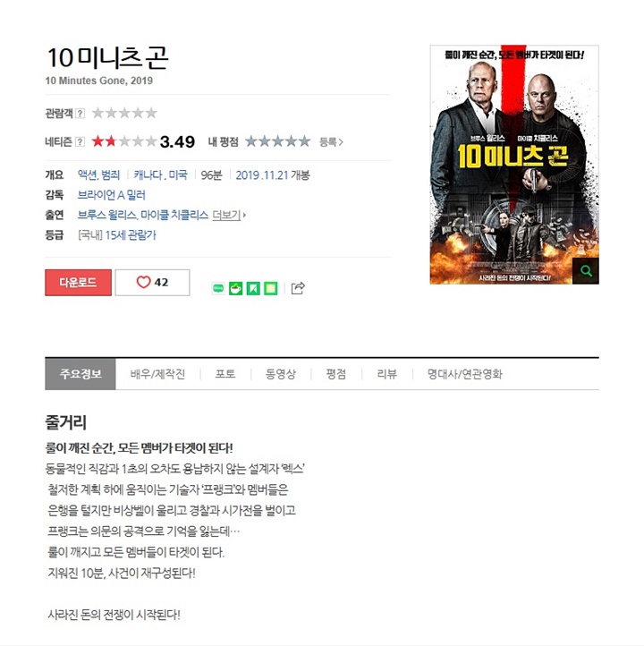Click the question mark beside 네티즌
The height and width of the screenshot is (646, 644).
click(80, 141)
